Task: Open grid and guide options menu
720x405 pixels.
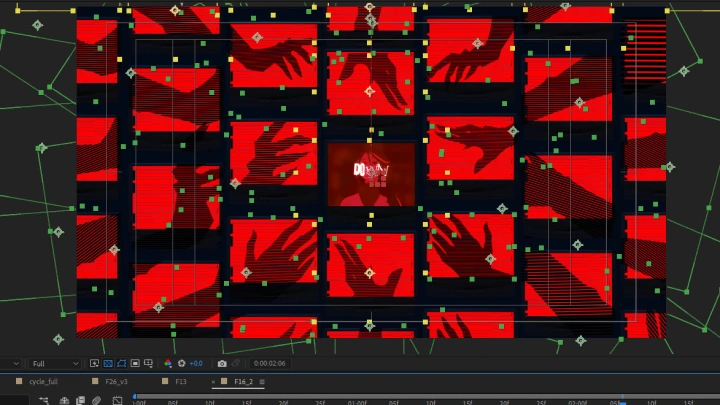Action: click(148, 363)
